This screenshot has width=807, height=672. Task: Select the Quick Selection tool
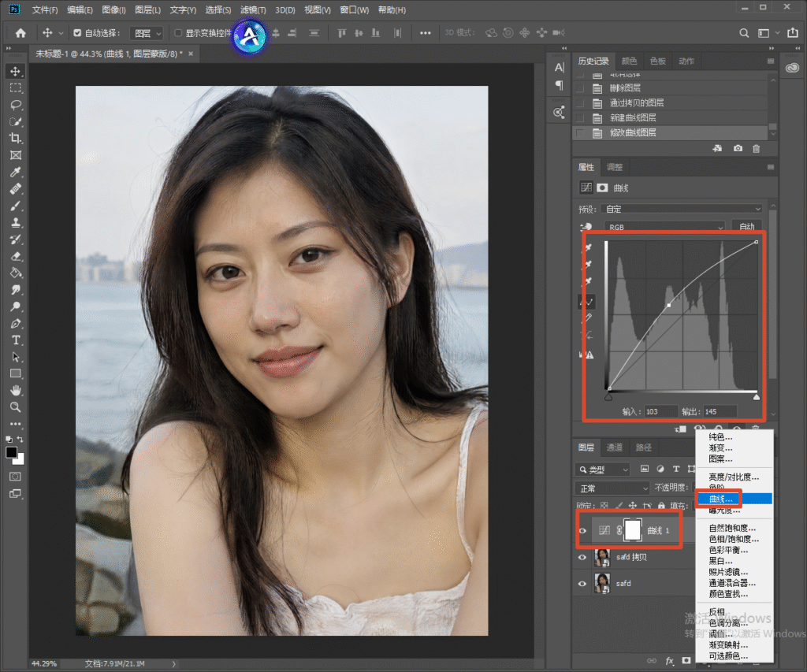point(16,122)
